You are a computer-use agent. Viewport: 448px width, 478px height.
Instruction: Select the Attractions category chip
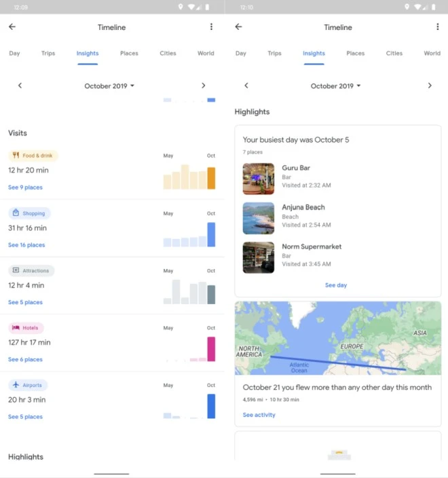pos(31,270)
